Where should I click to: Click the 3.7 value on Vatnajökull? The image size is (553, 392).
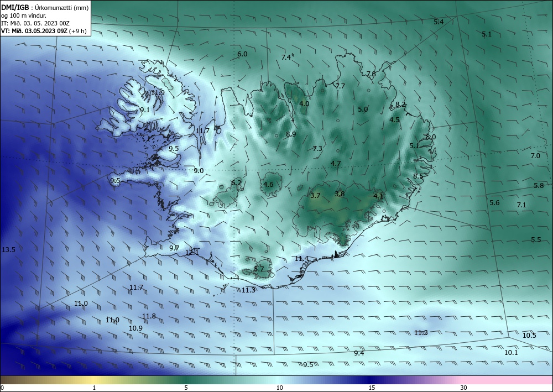[x=315, y=195]
